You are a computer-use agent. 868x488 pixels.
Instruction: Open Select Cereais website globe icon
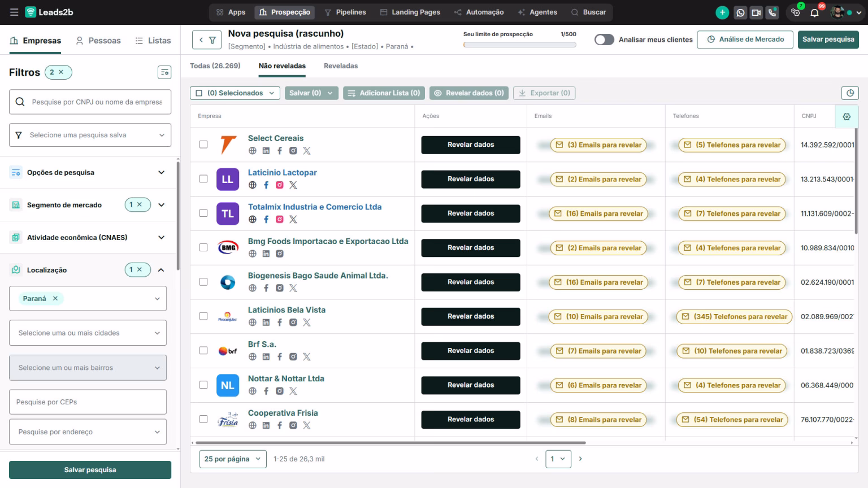(253, 151)
